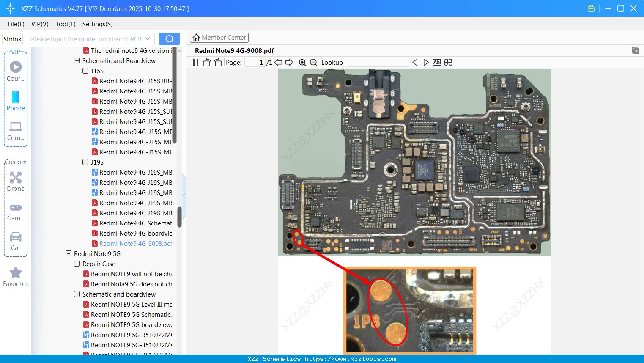
Task: Open the Drone category in sidebar
Action: (x=16, y=181)
